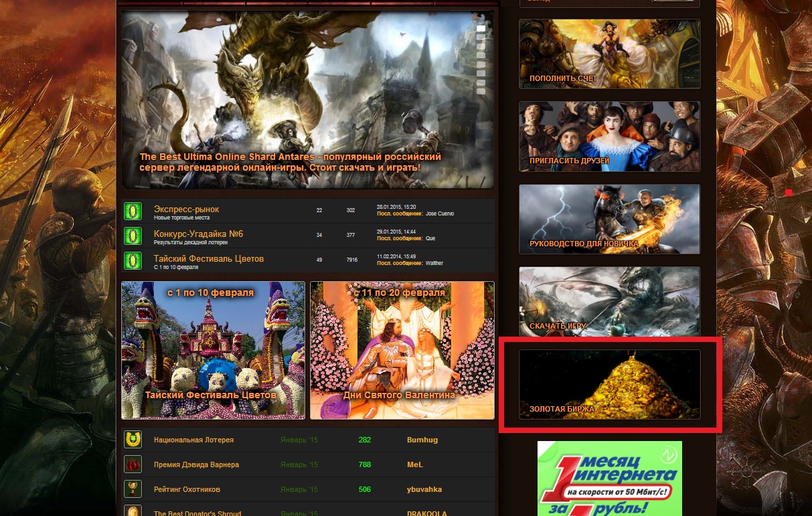Click the value 788 in Премия Дэвида Варнера row
Viewport: 812px width, 516px height.
[365, 465]
